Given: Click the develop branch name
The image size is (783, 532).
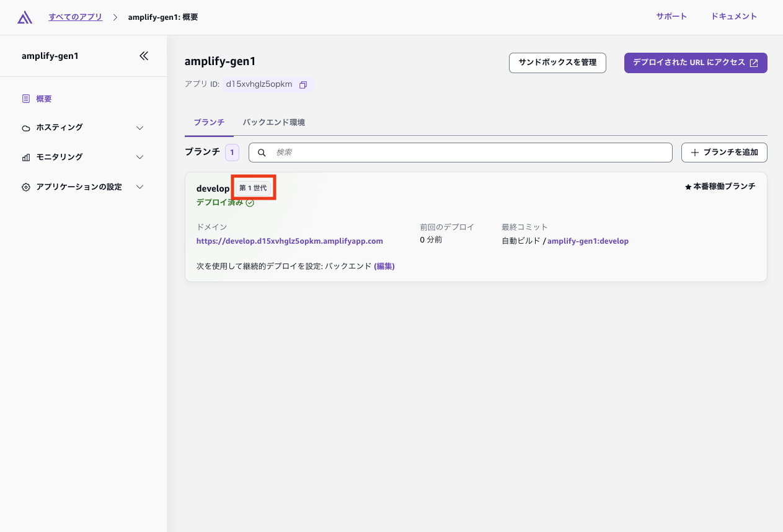Looking at the screenshot, I should tap(213, 188).
